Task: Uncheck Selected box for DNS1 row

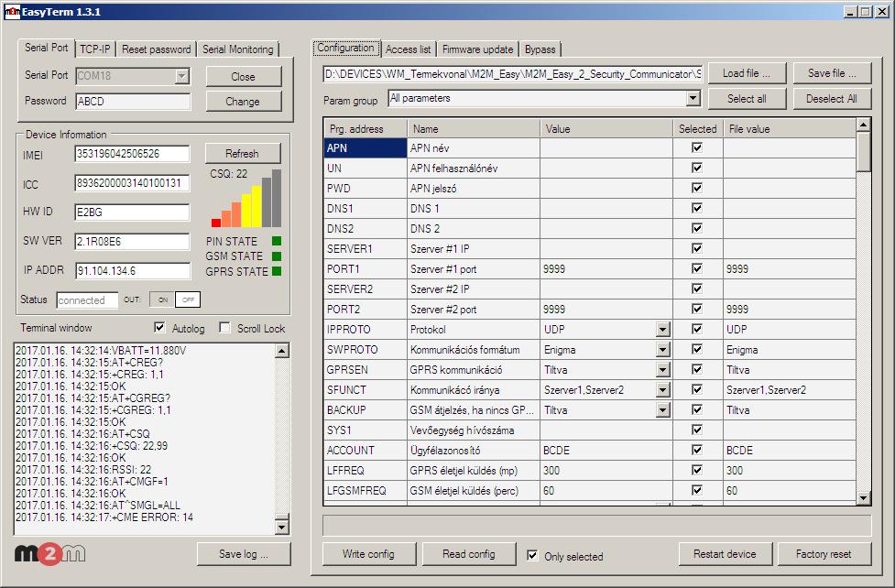Action: coord(697,208)
